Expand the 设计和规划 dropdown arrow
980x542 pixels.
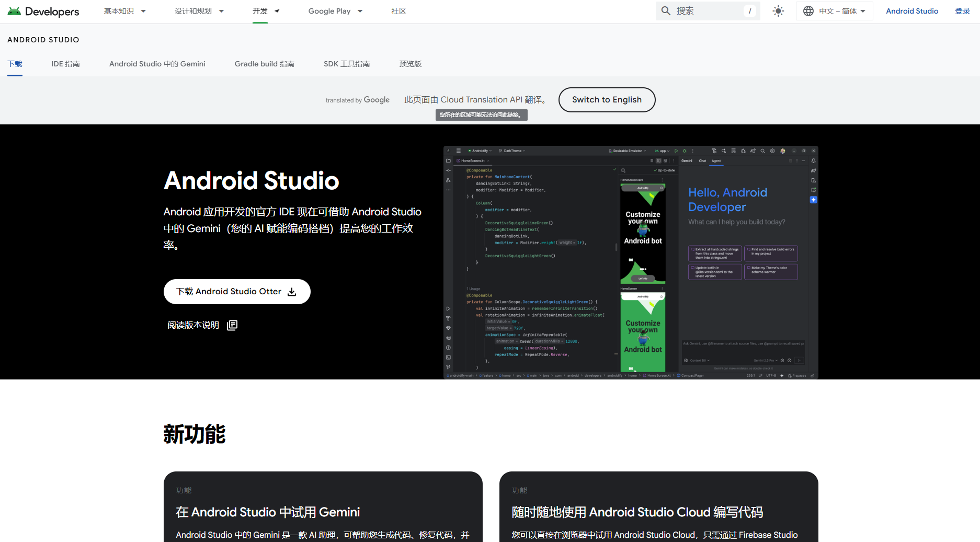pos(221,11)
